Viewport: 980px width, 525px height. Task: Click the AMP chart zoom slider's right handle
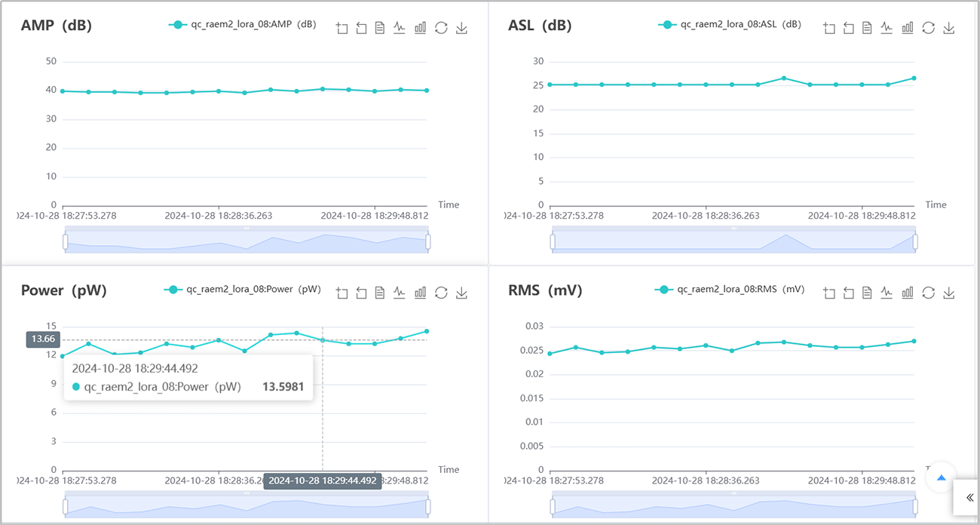tap(428, 241)
